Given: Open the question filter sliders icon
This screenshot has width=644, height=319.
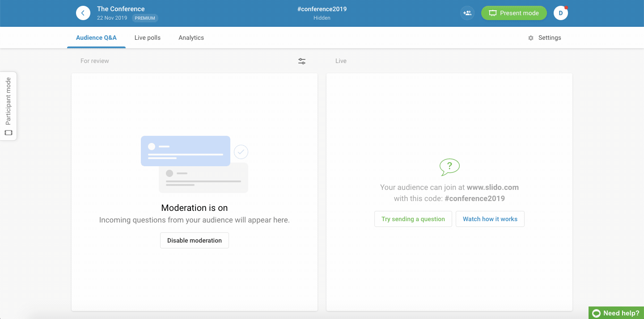Looking at the screenshot, I should [x=302, y=61].
